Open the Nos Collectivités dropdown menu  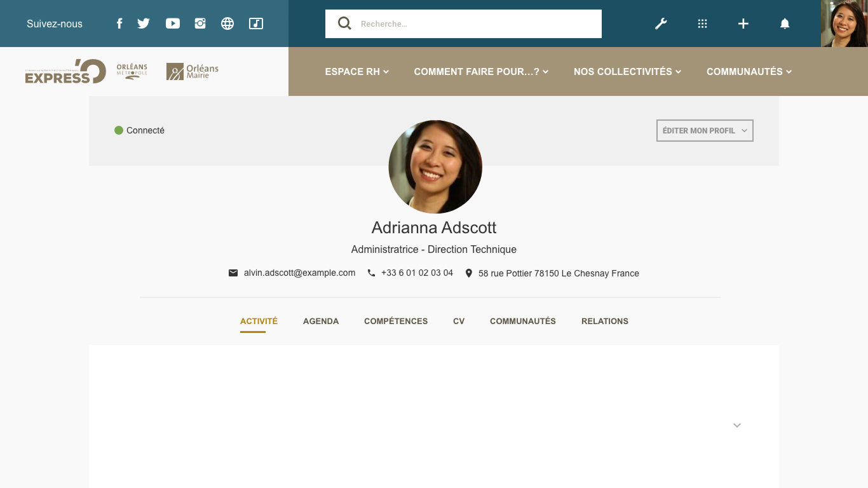pyautogui.click(x=627, y=72)
